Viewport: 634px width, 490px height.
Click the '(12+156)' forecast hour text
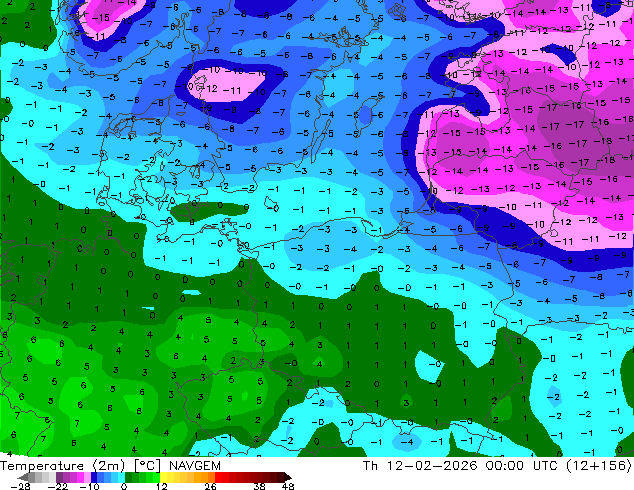point(599,466)
